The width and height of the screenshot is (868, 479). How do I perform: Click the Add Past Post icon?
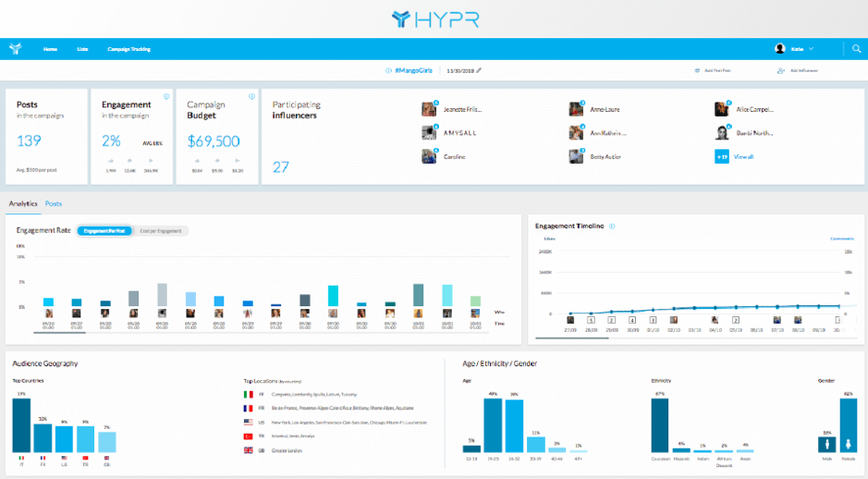(697, 71)
